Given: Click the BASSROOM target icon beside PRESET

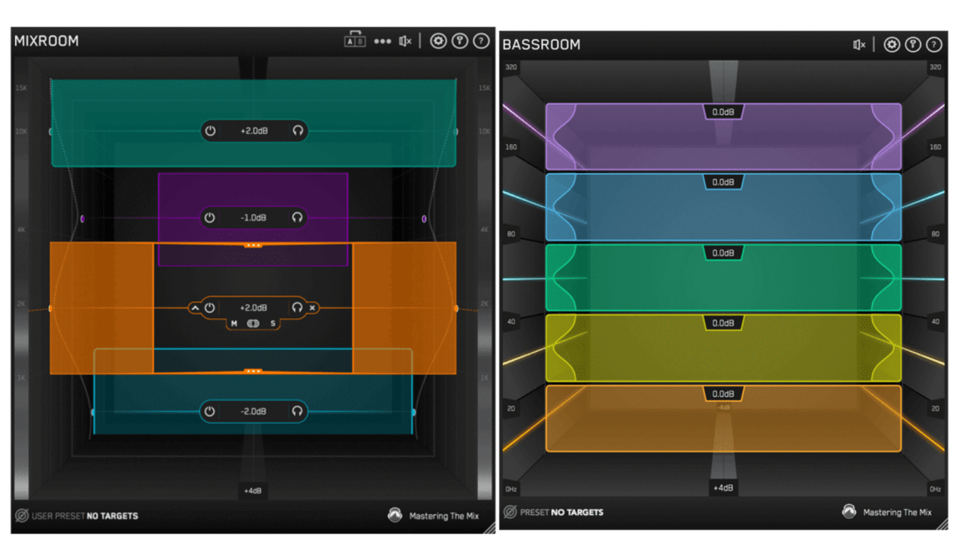Looking at the screenshot, I should tap(510, 512).
